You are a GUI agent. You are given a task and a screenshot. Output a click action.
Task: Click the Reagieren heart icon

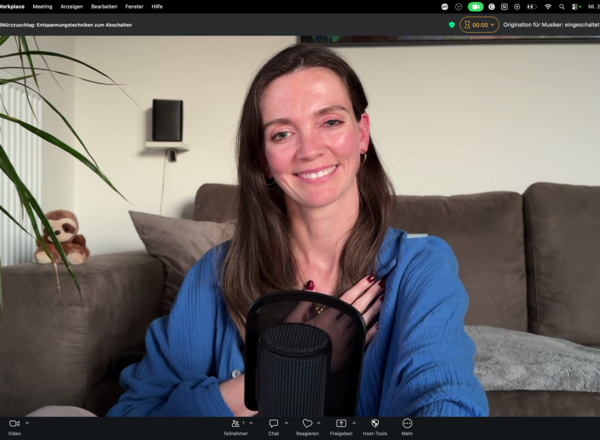point(307,424)
